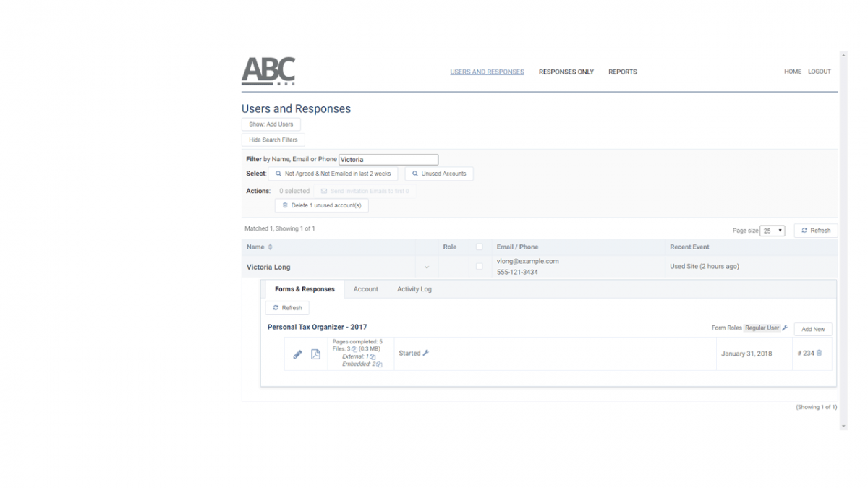
Task: Toggle the select-all checkbox in table header
Action: point(479,247)
